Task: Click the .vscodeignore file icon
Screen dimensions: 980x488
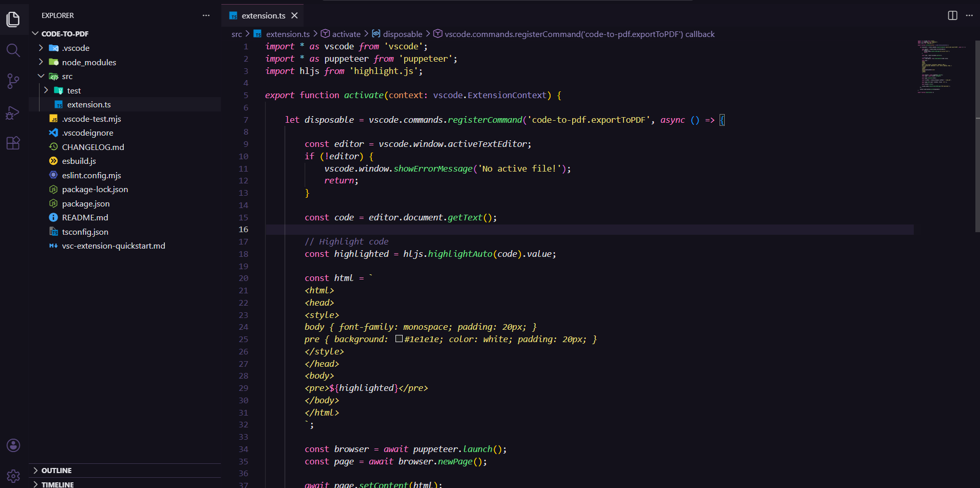Action: pos(53,133)
